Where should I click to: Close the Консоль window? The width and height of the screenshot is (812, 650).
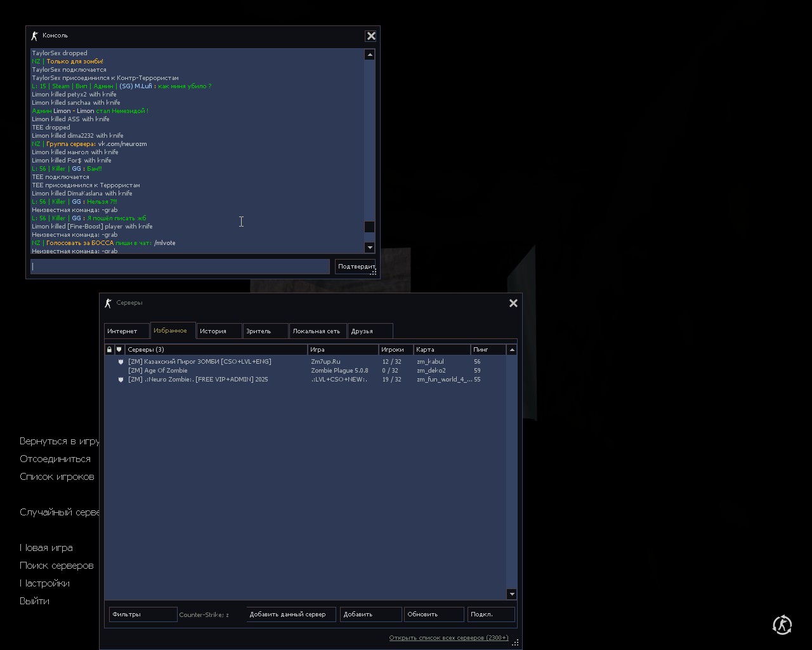point(371,36)
